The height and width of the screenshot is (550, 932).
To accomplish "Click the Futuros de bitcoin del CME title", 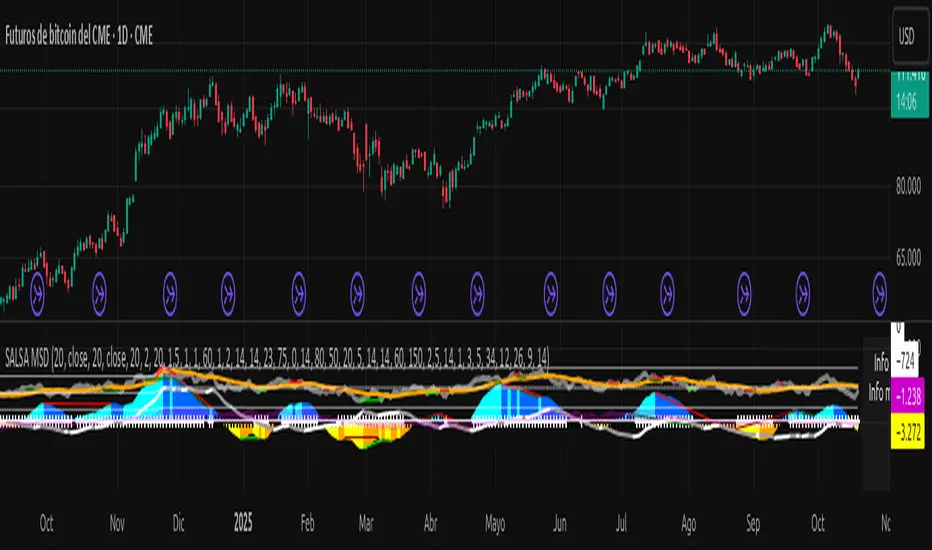I will point(79,36).
